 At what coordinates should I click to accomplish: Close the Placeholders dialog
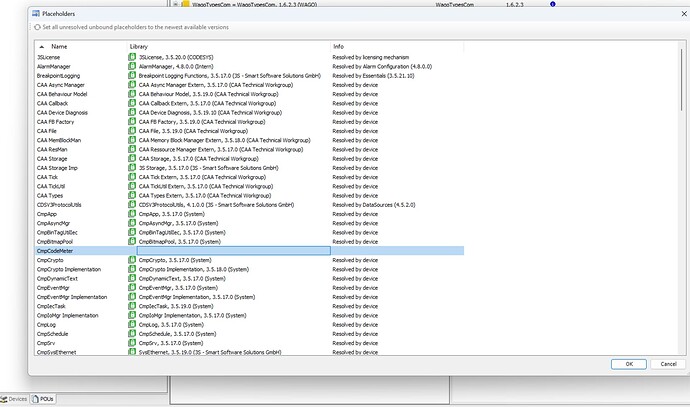tap(684, 14)
